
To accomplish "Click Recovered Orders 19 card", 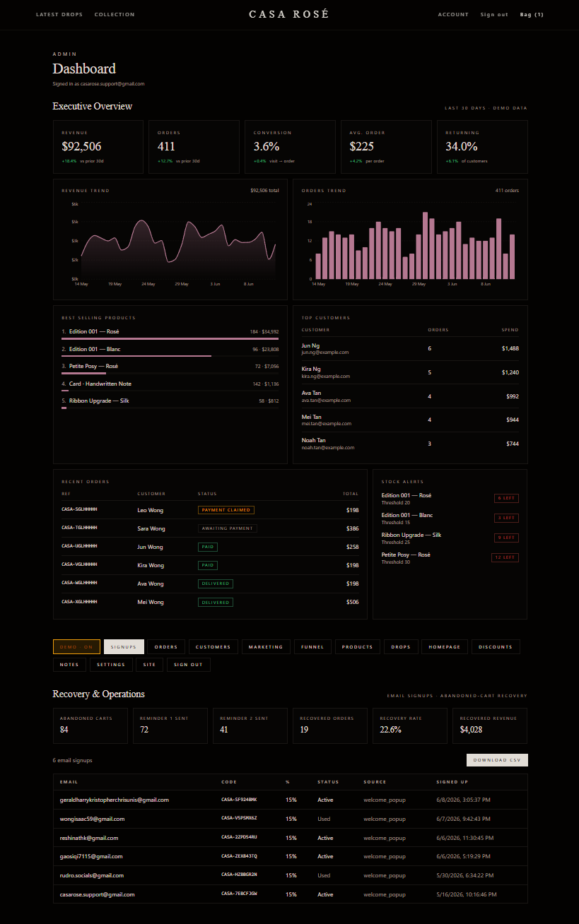I will pyautogui.click(x=330, y=725).
